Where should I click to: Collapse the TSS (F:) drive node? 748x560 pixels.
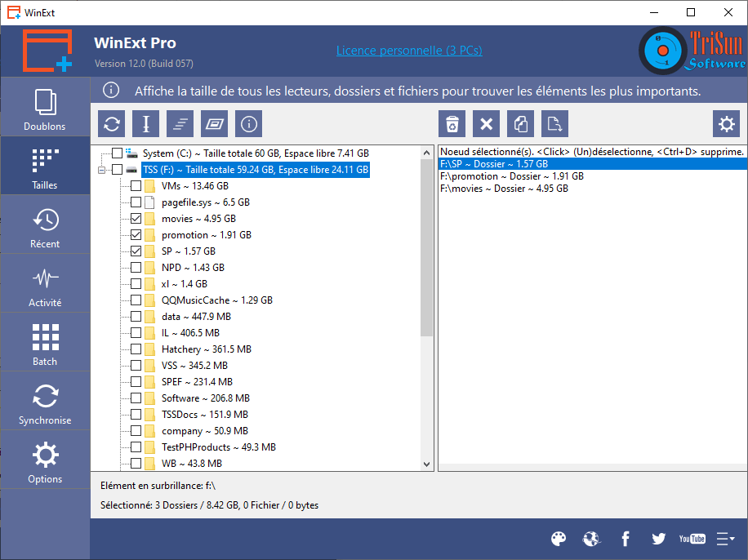coord(101,170)
